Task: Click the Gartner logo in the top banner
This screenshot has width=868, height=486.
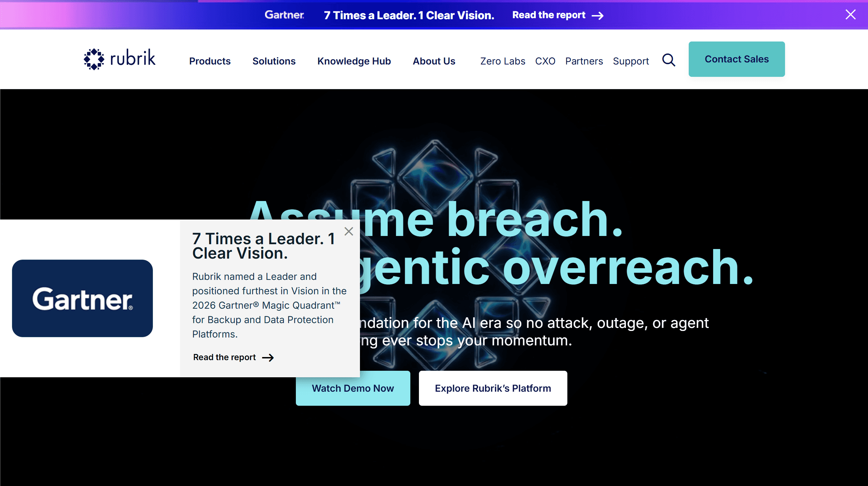Action: tap(284, 15)
